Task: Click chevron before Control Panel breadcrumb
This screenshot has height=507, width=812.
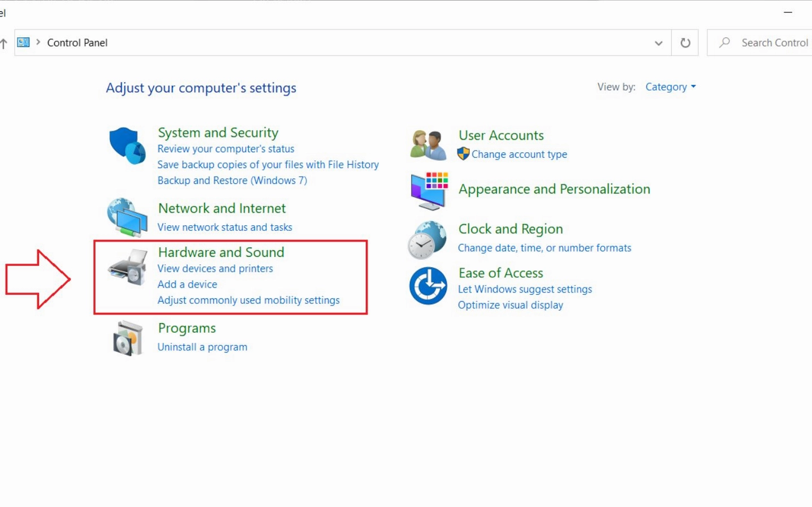Action: pyautogui.click(x=38, y=42)
